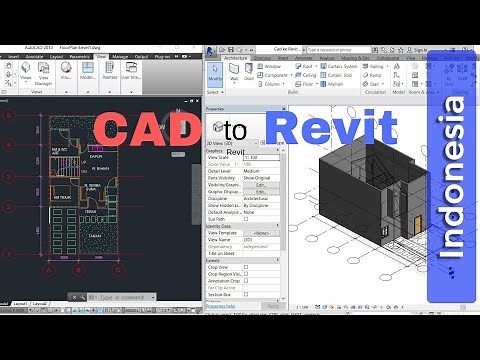The image size is (480, 360).
Task: Choose the Window tool in Build panel
Action: (x=269, y=66)
